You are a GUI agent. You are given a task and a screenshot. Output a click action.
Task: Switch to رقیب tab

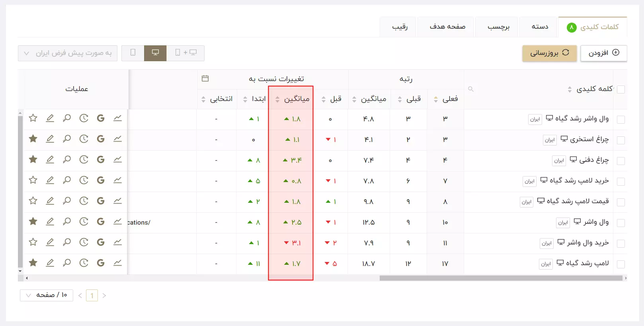point(398,27)
